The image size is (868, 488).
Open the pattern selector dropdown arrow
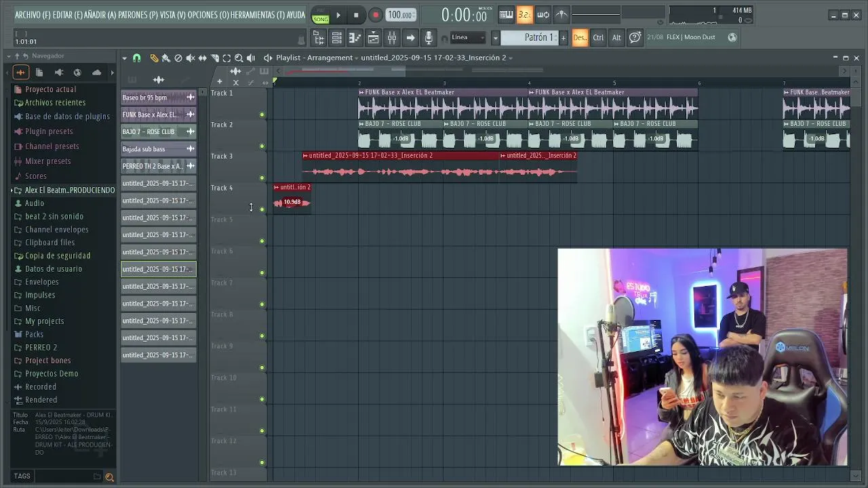(x=495, y=38)
